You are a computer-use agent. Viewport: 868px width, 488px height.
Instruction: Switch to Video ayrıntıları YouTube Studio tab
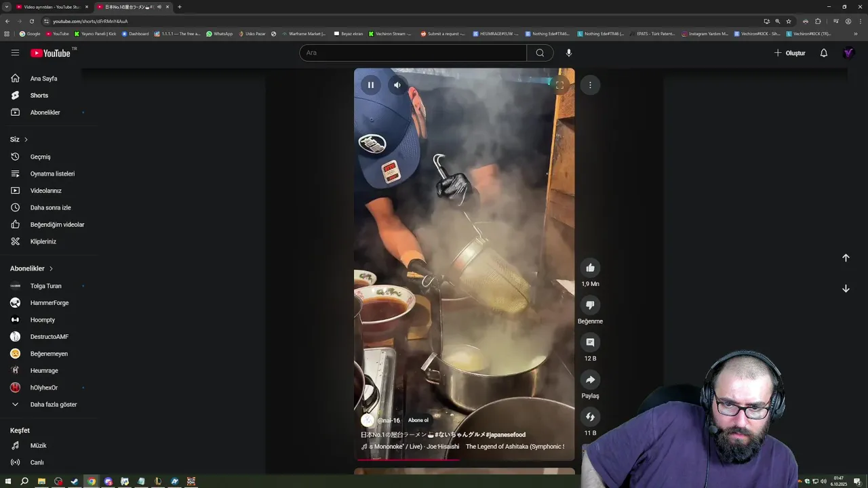[52, 7]
